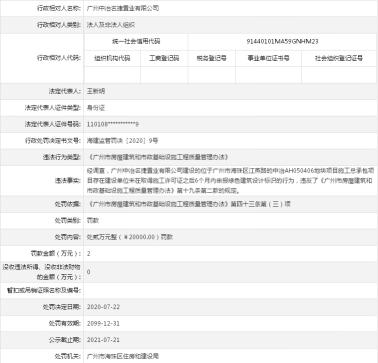Viewport: 378px width, 363px height.
Task: Select the penalty basis ending 第四十三条第（三）项
Action: pos(189,204)
